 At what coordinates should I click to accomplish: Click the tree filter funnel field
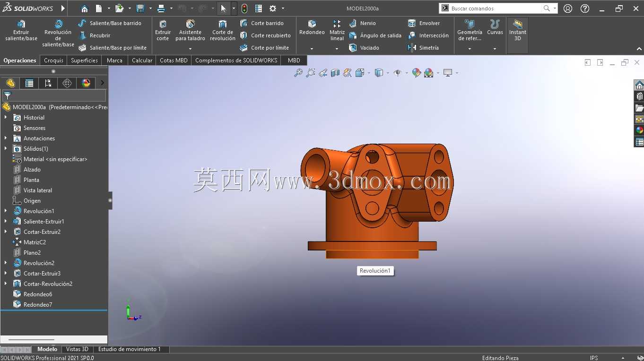[54, 95]
